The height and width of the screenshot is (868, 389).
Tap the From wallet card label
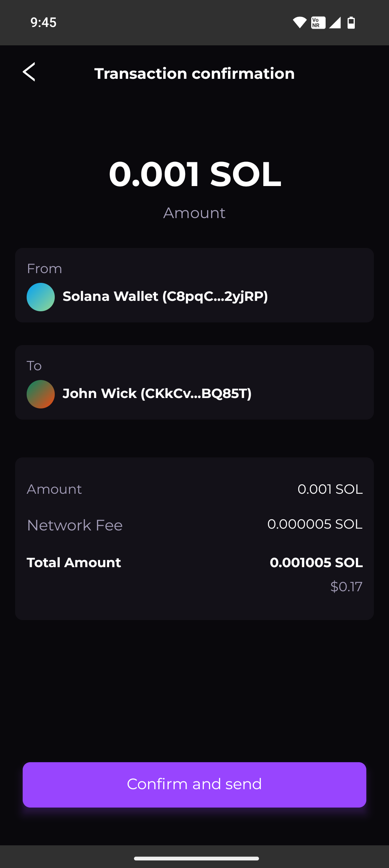44,269
